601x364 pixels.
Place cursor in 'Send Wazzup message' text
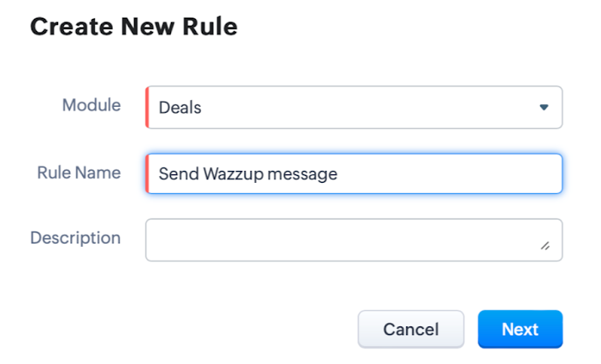click(x=248, y=173)
